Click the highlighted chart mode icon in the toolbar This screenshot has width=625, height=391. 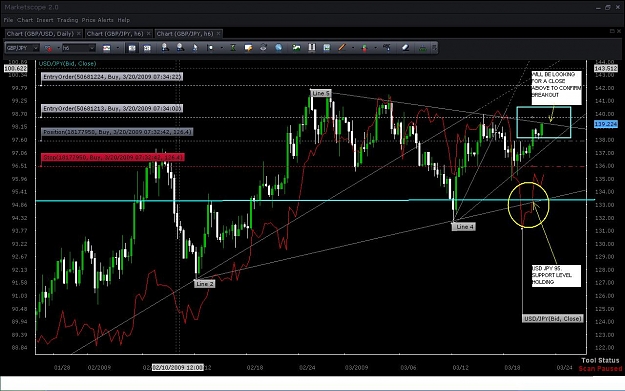(132, 48)
